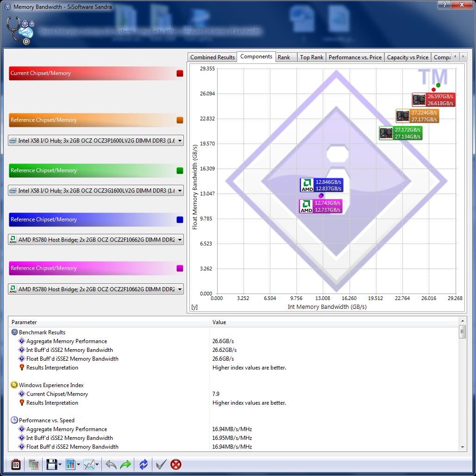Click the help question mark button

tap(444, 5)
